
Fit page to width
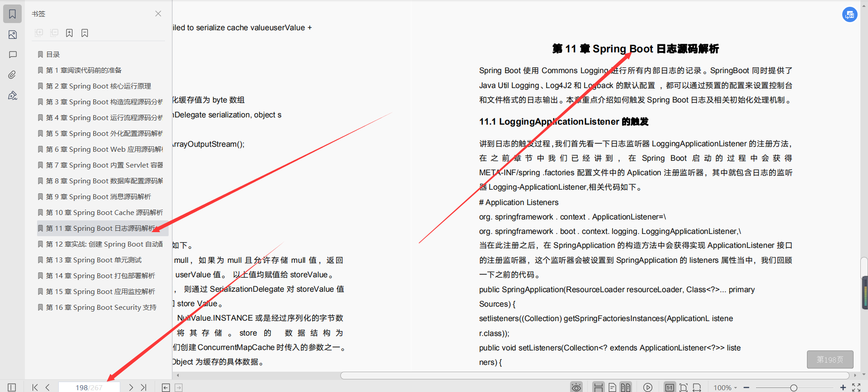(x=697, y=387)
